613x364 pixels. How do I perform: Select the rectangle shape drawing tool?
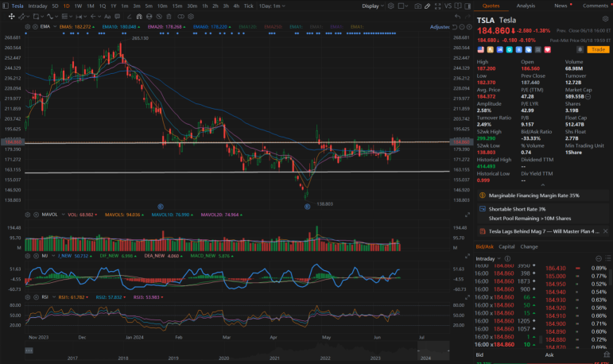pos(36,17)
